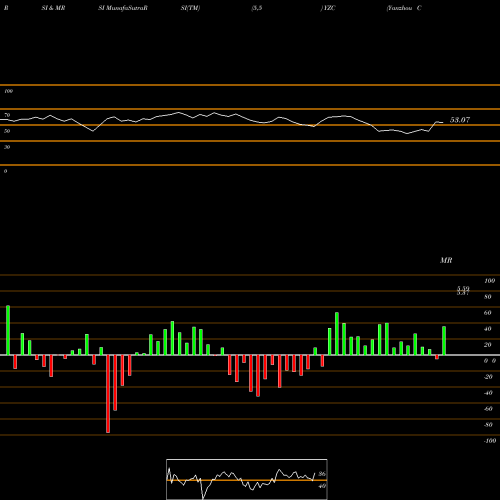Screen dimensions: 500x500
Task: Click the rightmost green MR histogram bar
Action: pyautogui.click(x=444, y=341)
